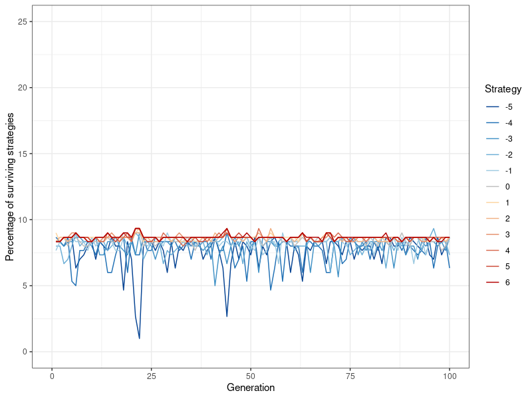Click the "Strategy" legend title
The height and width of the screenshot is (399, 532).
[503, 89]
